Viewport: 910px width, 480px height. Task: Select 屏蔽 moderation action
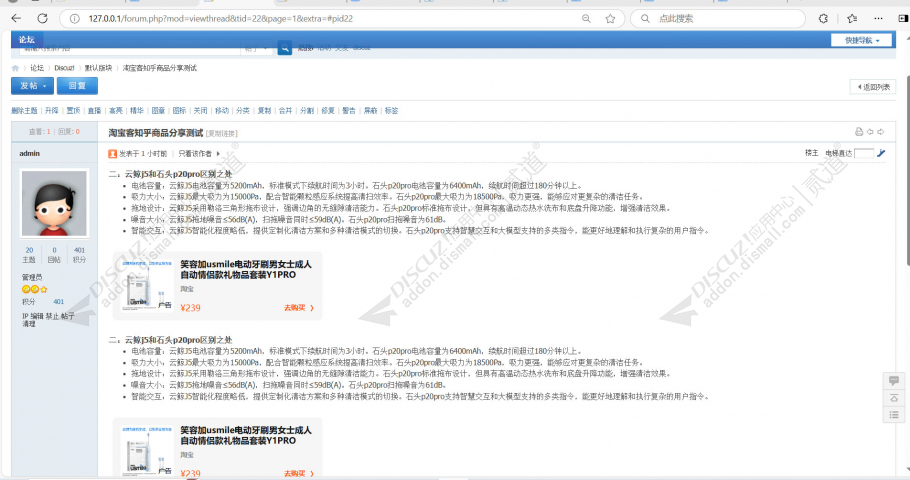tap(370, 110)
